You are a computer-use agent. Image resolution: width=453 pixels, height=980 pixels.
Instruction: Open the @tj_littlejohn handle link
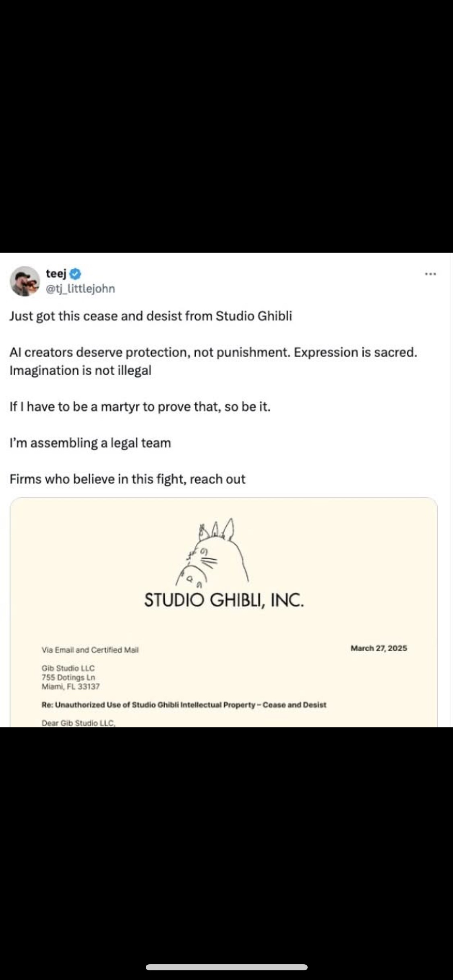pos(80,288)
